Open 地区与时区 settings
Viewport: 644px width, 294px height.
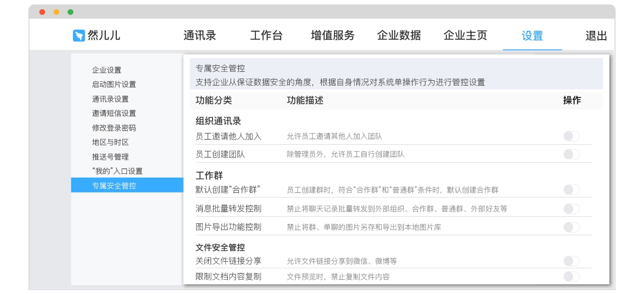pyautogui.click(x=110, y=142)
